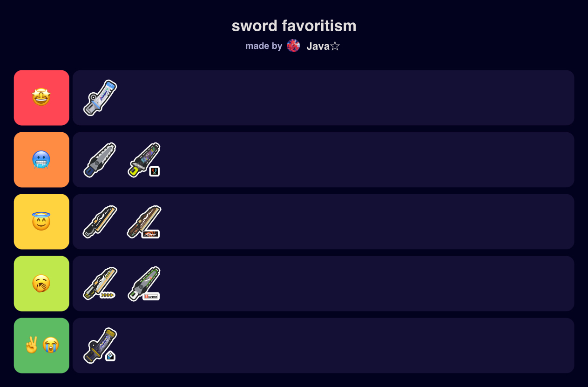The image size is (588, 387).
Task: Select the sword with yellow arrows badge
Action: coord(100,284)
